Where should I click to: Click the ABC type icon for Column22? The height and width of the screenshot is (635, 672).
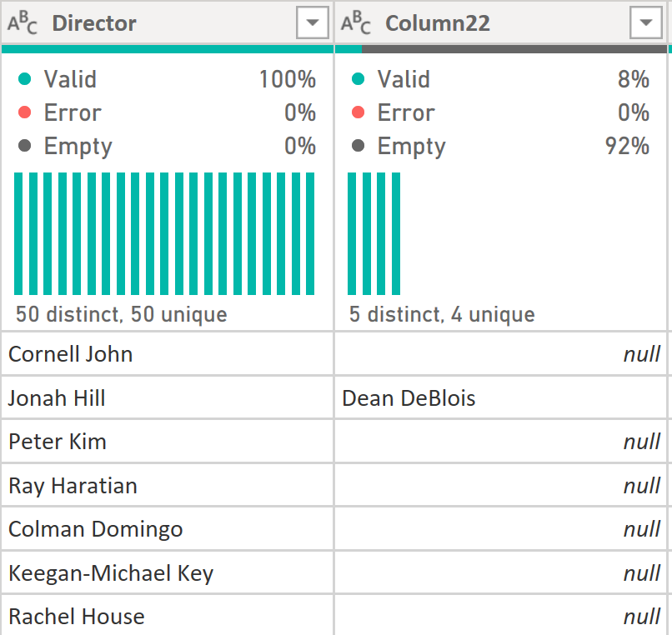click(x=357, y=23)
